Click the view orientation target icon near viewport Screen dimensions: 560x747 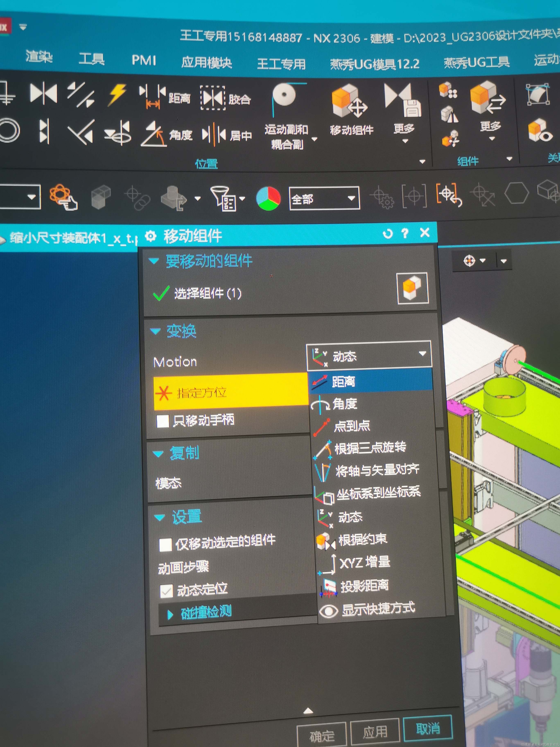(469, 261)
